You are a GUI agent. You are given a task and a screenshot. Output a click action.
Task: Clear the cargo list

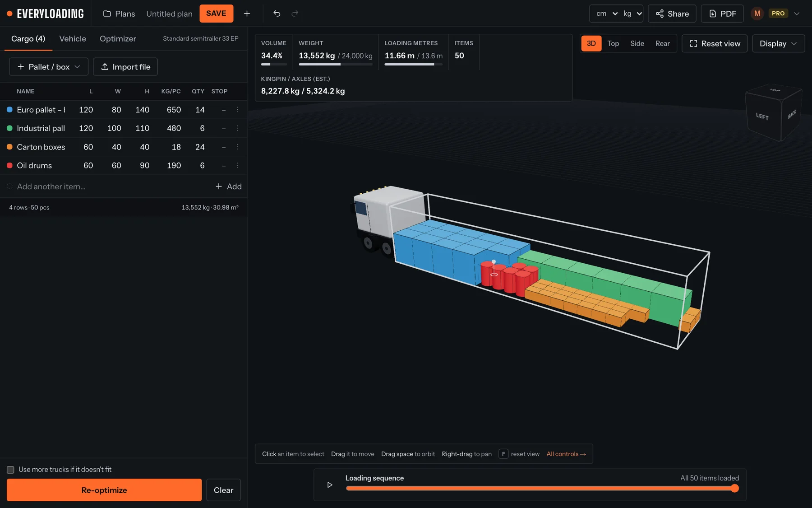coord(223,490)
